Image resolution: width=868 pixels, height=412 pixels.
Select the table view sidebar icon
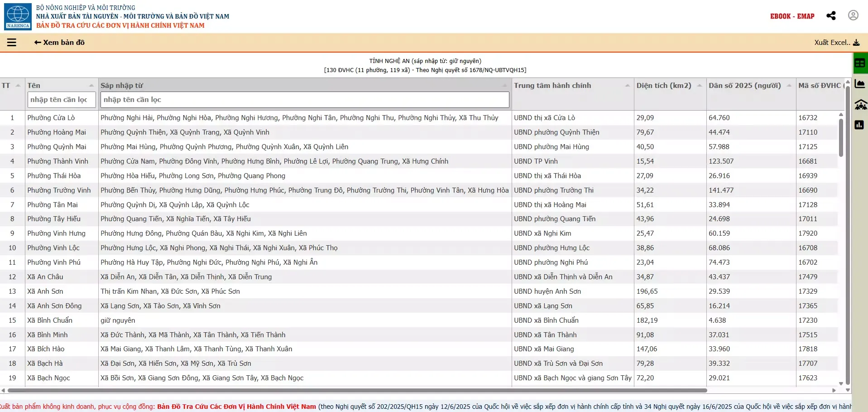pos(860,63)
